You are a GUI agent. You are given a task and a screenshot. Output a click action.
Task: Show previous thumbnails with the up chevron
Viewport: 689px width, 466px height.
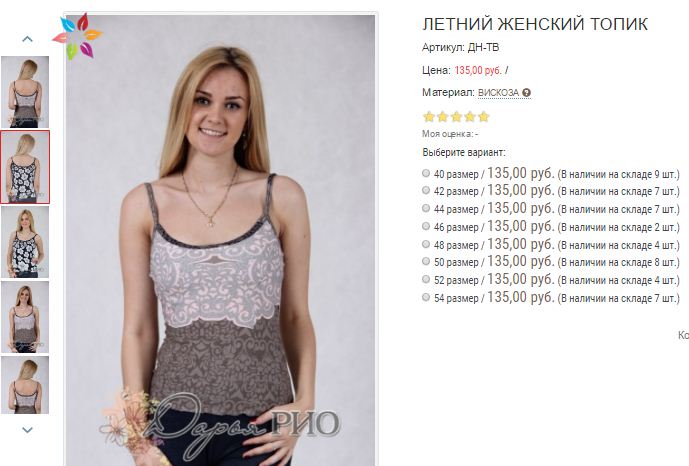click(27, 39)
